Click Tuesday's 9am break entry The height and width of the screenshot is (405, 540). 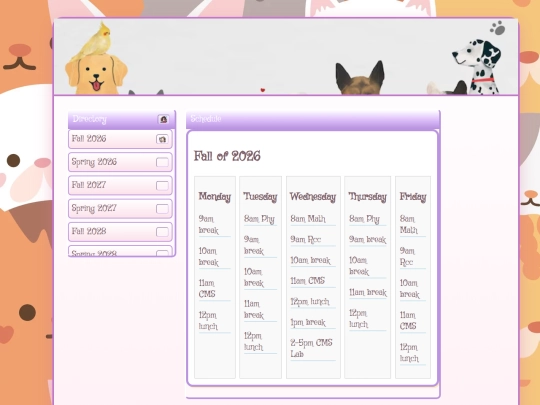coord(260,246)
